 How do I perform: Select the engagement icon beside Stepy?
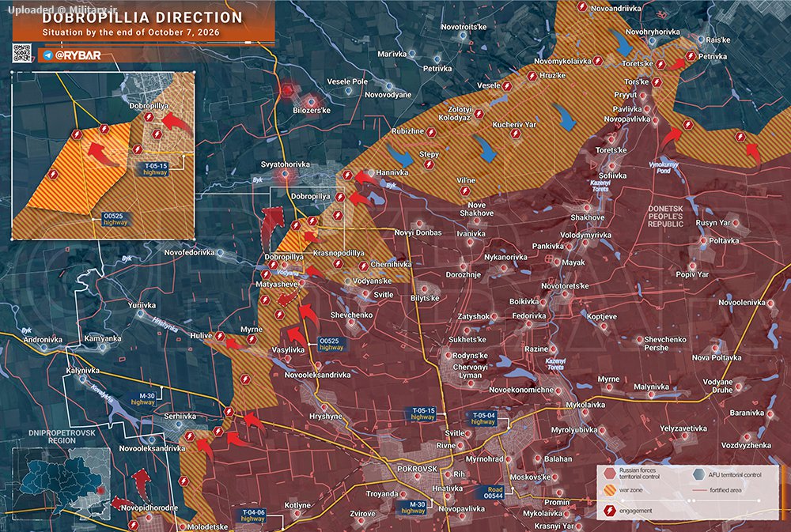tap(429, 165)
